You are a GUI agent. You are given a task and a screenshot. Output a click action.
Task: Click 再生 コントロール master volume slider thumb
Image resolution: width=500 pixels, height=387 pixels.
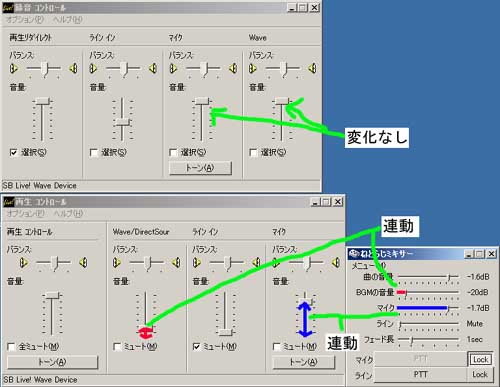pos(52,295)
